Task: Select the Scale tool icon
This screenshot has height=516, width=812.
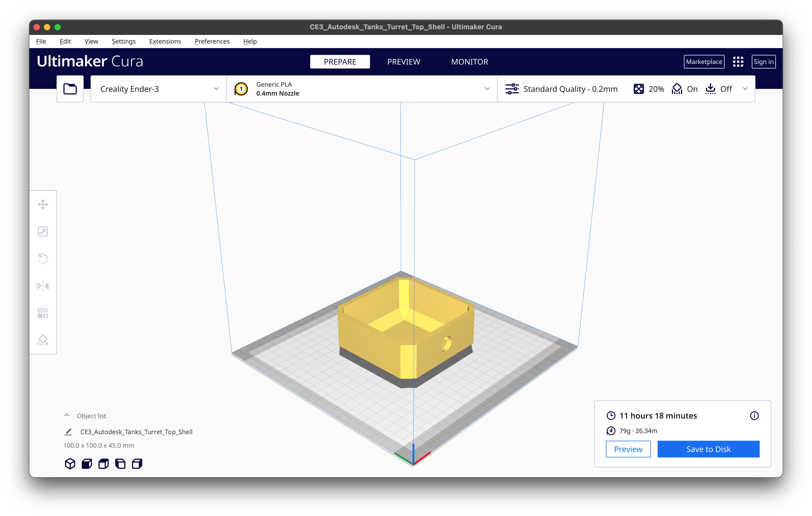Action: (43, 232)
